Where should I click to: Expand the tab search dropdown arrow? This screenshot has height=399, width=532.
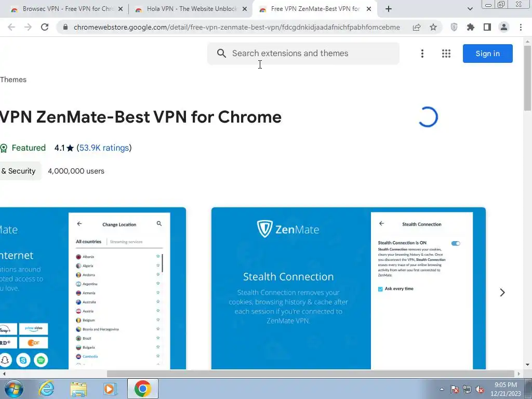pos(470,9)
